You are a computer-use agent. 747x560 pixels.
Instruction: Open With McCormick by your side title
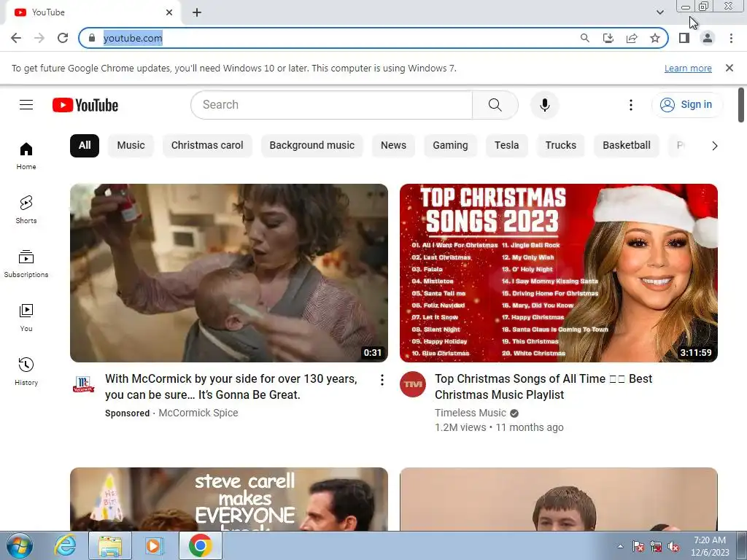pyautogui.click(x=231, y=386)
